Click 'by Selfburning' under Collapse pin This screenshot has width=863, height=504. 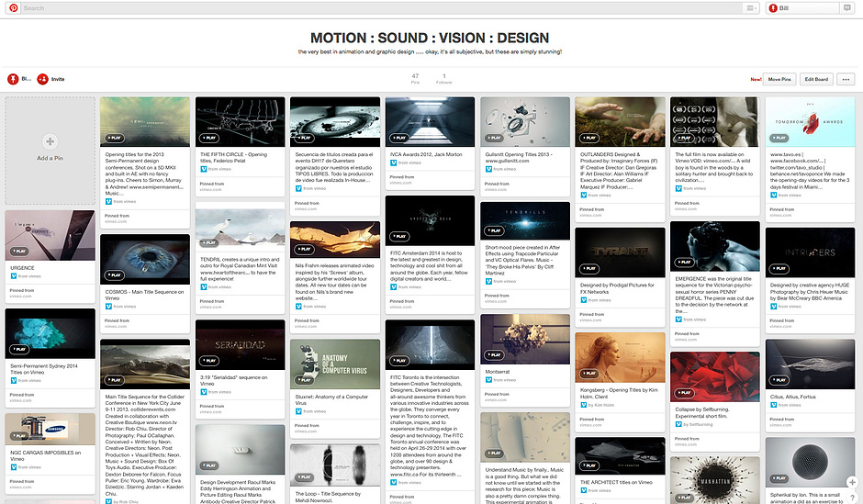coord(698,425)
